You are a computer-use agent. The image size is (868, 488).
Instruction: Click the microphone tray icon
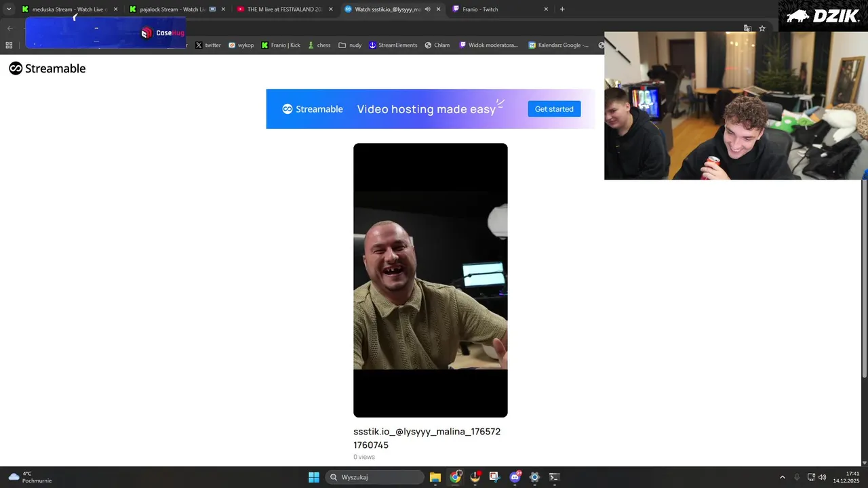[797, 477]
